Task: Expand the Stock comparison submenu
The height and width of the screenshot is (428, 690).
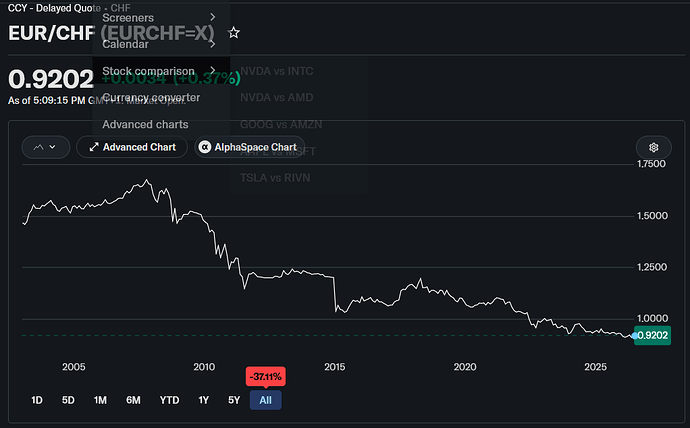Action: (161, 71)
